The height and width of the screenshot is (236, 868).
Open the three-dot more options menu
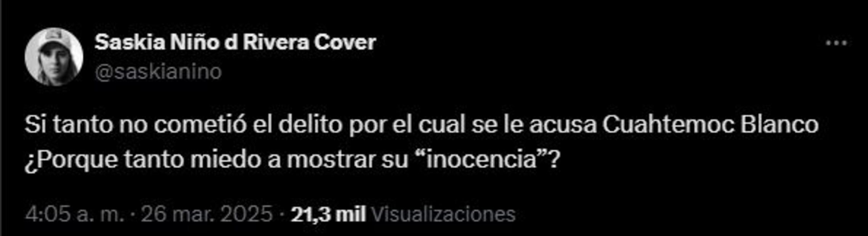(836, 43)
